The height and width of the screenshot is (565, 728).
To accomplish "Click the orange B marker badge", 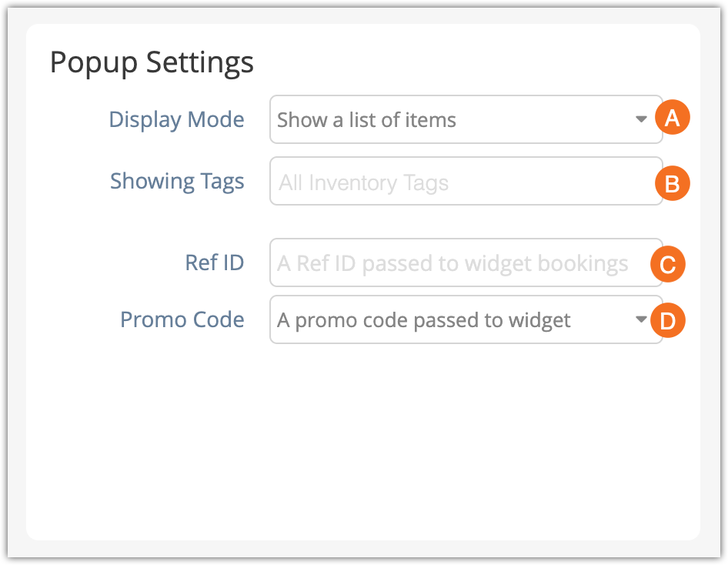I will 672,183.
